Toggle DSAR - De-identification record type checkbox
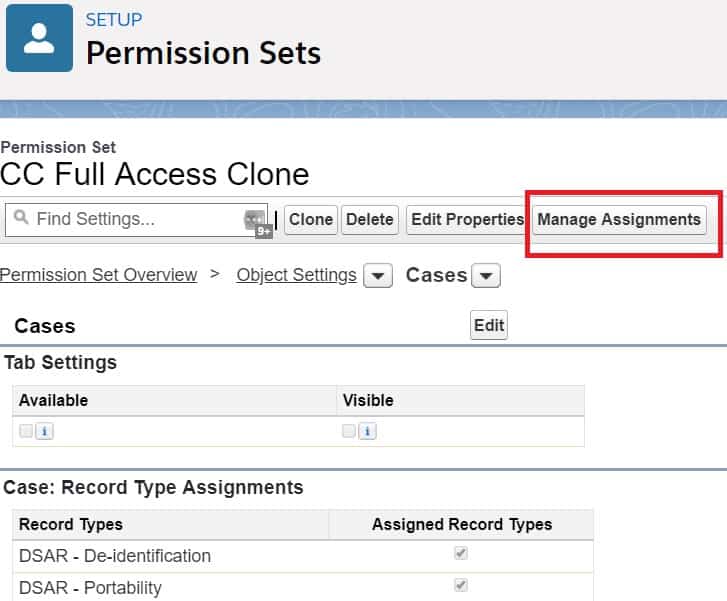The height and width of the screenshot is (601, 727). tap(461, 553)
